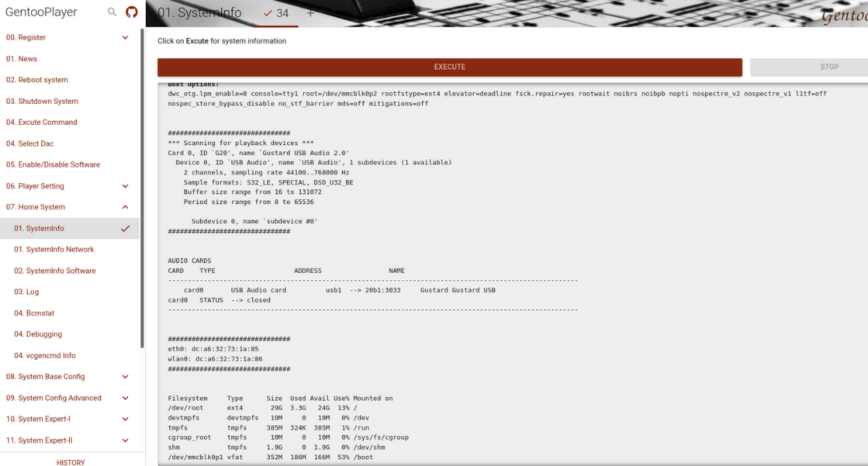Image resolution: width=868 pixels, height=466 pixels.
Task: Expand 10. System Expert-I chevron
Action: 125,419
